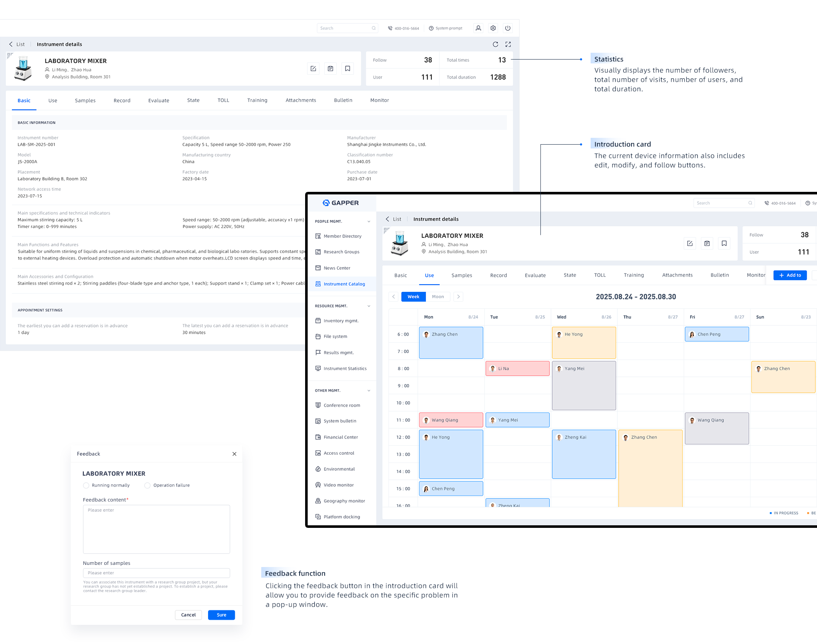Screen dimensions: 817x644
Task: Click the refresh icon beside Instrument details
Action: [495, 44]
